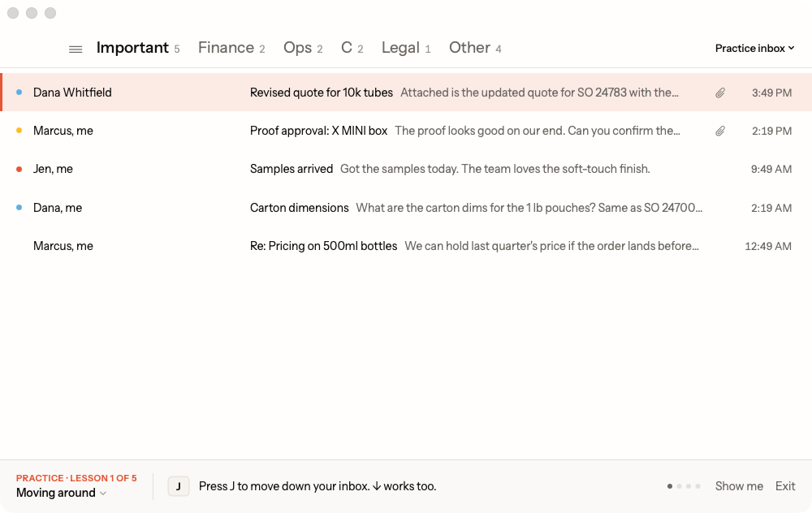
Task: Open Revised quote for 10k tubes email
Action: [406, 93]
